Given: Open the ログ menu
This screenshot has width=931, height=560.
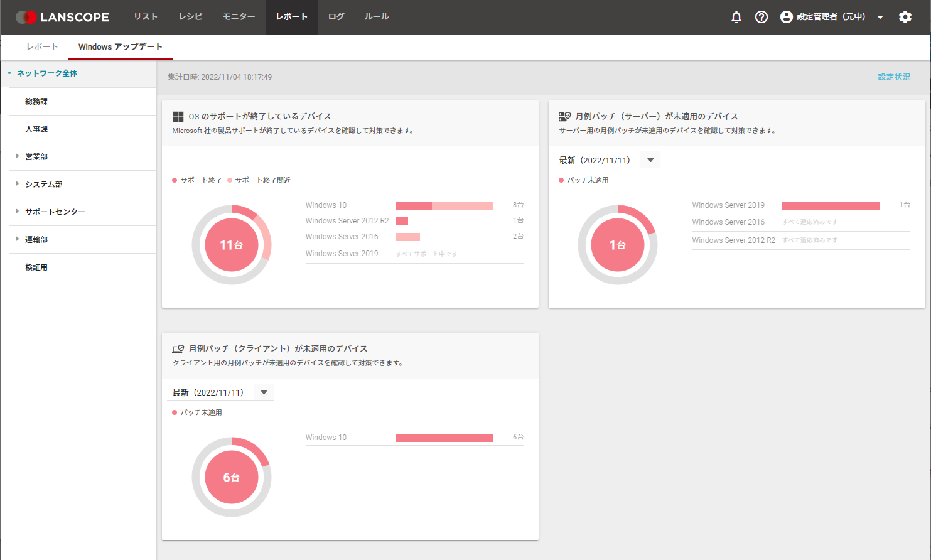Looking at the screenshot, I should [x=336, y=17].
